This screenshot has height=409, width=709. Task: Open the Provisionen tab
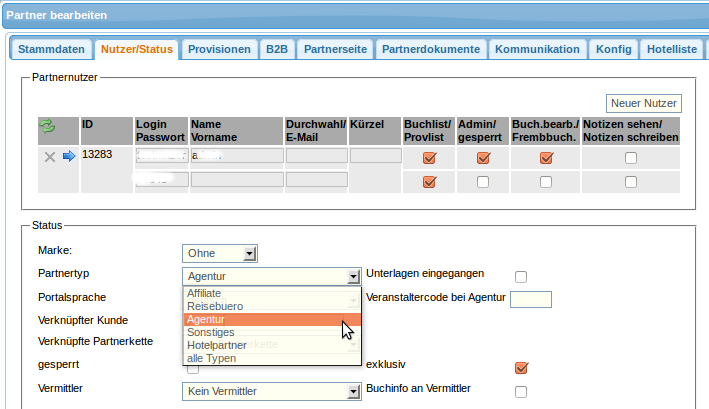pyautogui.click(x=219, y=49)
